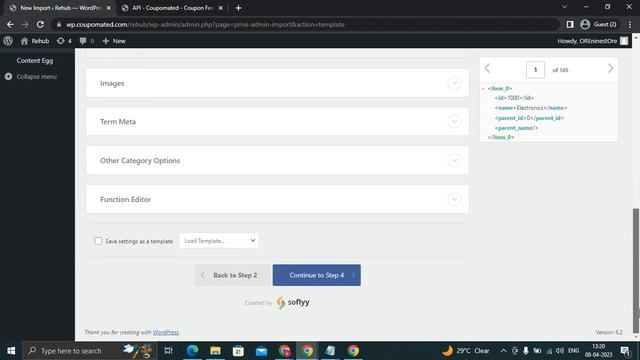Expand the Function Editor section
Screen dimensions: 640x360
278,199
